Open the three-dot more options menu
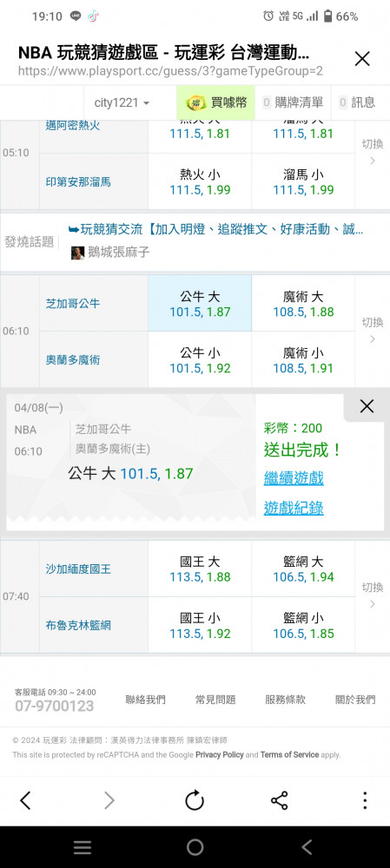The width and height of the screenshot is (390, 868). coord(365,800)
